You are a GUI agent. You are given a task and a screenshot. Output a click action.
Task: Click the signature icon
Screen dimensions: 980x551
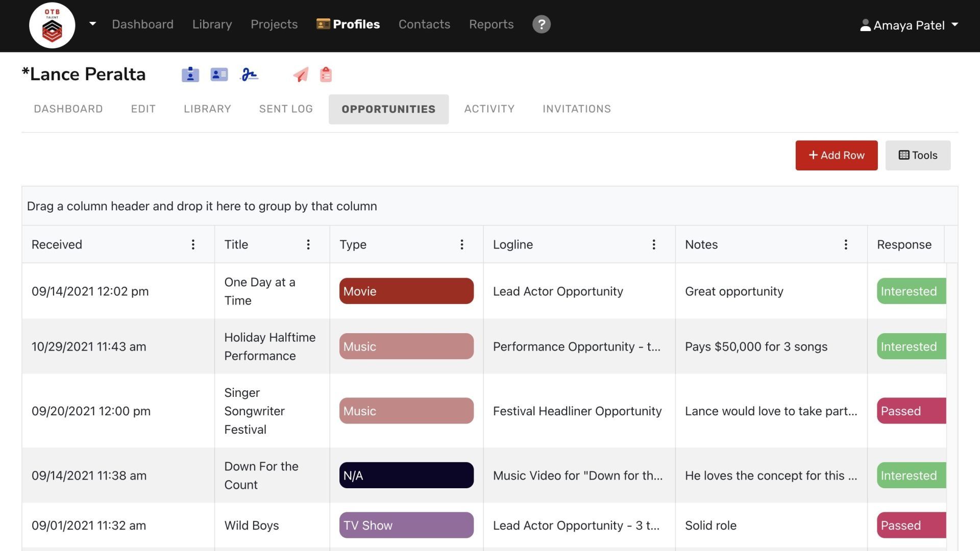pos(249,74)
